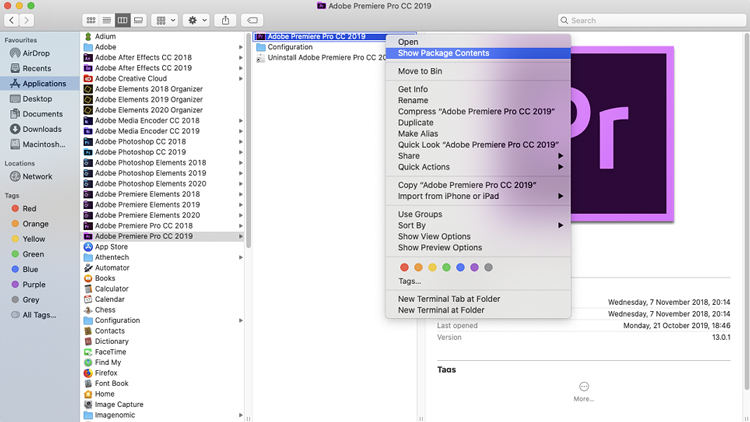The image size is (750, 422).
Task: Switch Finder to column view
Action: coord(122,20)
